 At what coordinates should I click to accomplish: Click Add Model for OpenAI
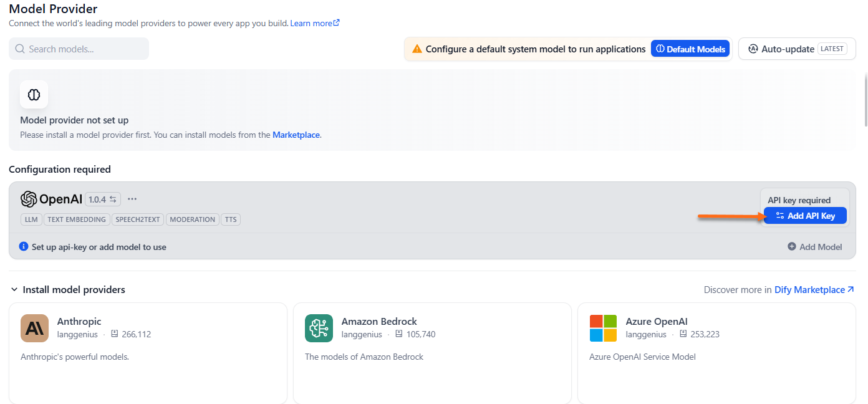click(x=815, y=247)
